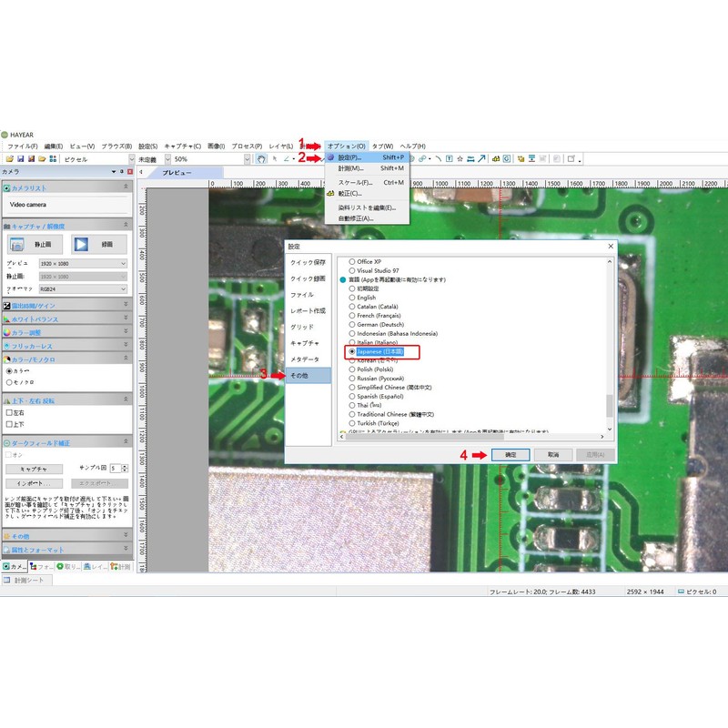
Task: Click the 取消 cancel button
Action: pyautogui.click(x=553, y=455)
